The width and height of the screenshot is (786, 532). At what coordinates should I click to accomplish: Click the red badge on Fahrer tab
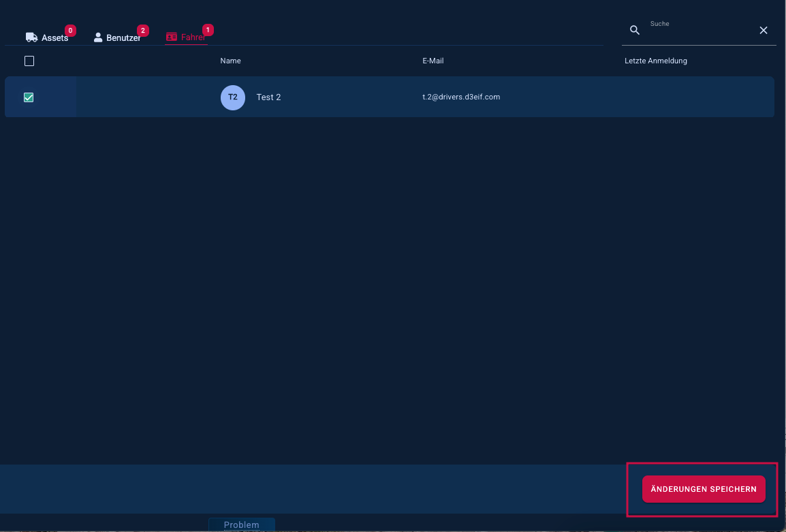[208, 30]
